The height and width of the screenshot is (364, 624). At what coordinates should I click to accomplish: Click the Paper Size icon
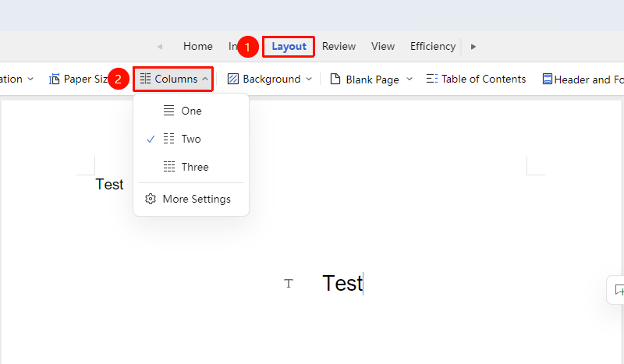point(54,80)
